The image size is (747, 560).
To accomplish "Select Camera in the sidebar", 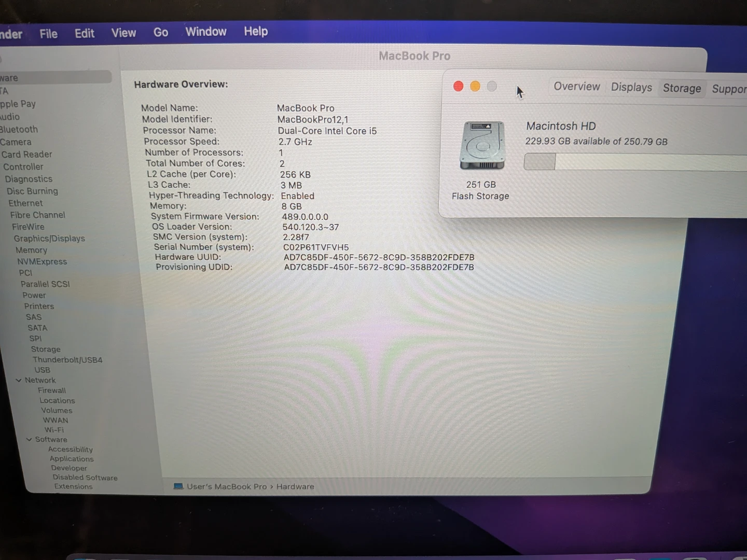I will [16, 142].
